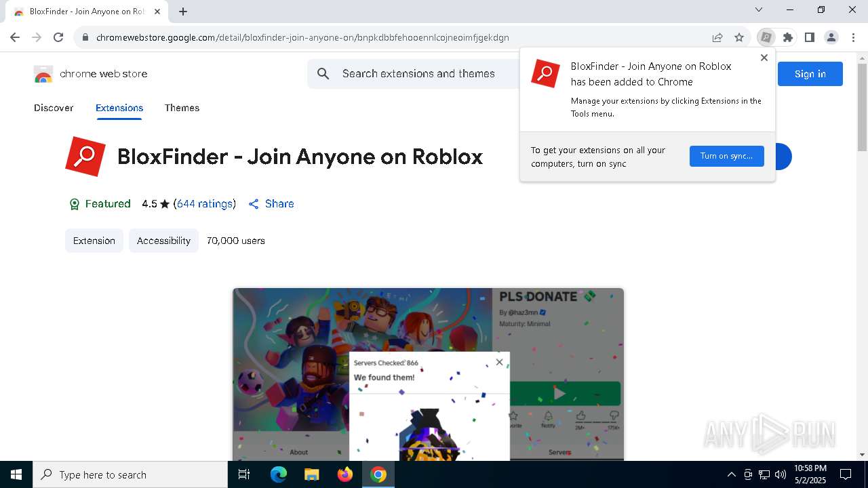Click the Featured badge
Screen dimensions: 868x488
100,204
